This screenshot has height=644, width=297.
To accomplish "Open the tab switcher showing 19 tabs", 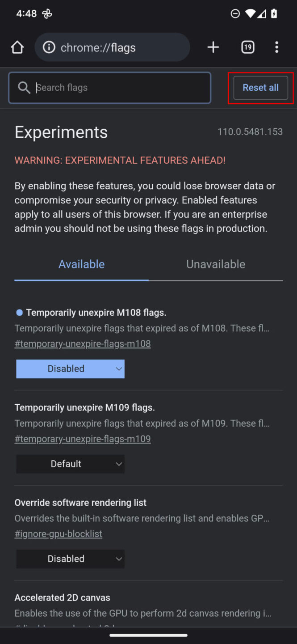I will point(247,47).
